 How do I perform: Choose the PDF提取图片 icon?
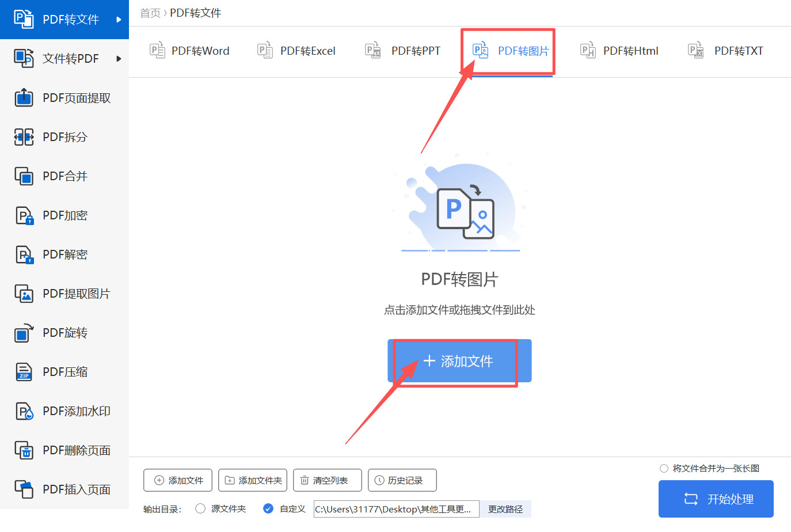(x=24, y=294)
